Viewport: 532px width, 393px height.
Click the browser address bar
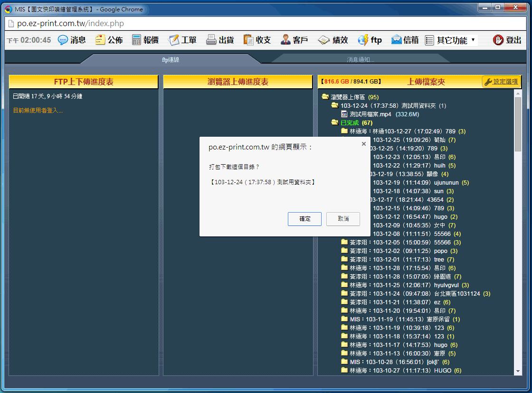[x=237, y=24]
